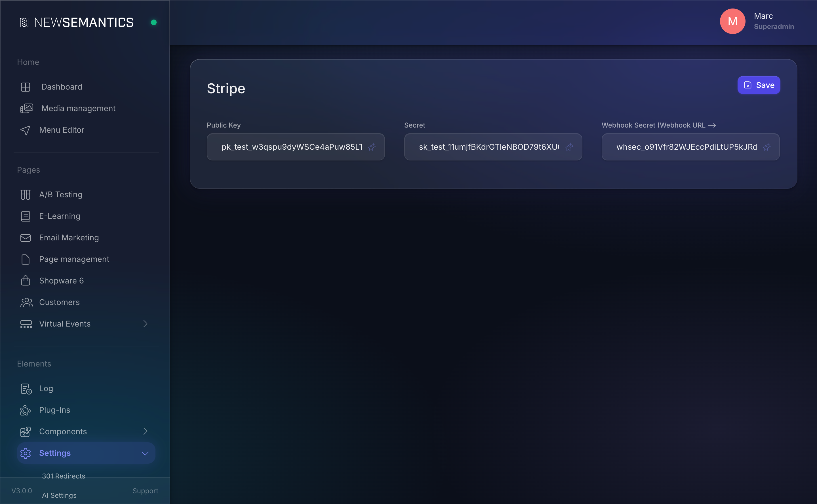Click the Marc user avatar
Image resolution: width=817 pixels, height=504 pixels.
pos(732,21)
